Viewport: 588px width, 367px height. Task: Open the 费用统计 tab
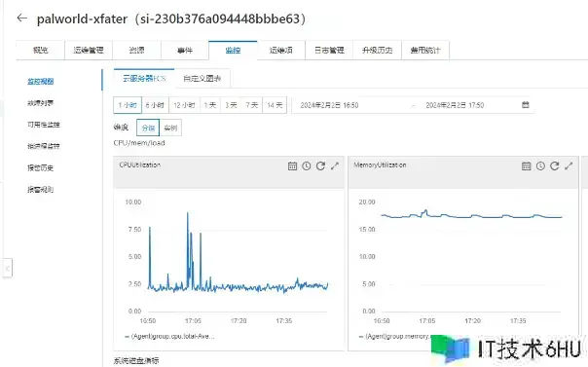pyautogui.click(x=425, y=51)
